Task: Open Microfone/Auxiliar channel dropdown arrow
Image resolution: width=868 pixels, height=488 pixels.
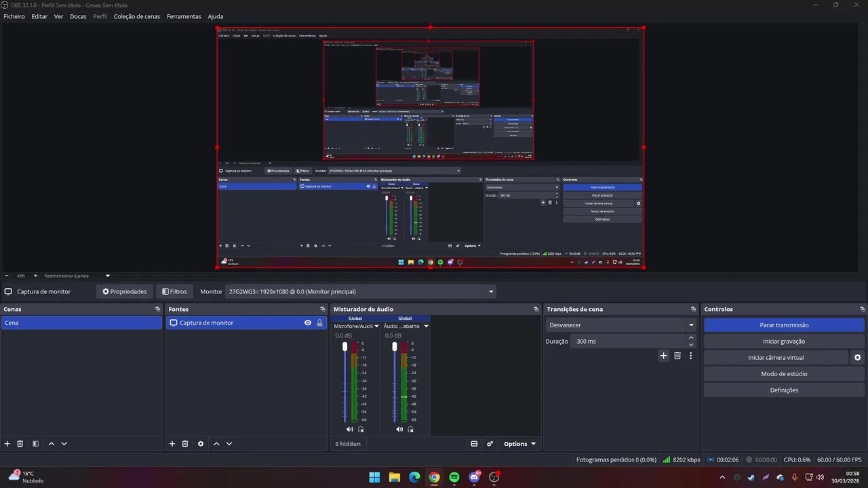Action: [376, 326]
